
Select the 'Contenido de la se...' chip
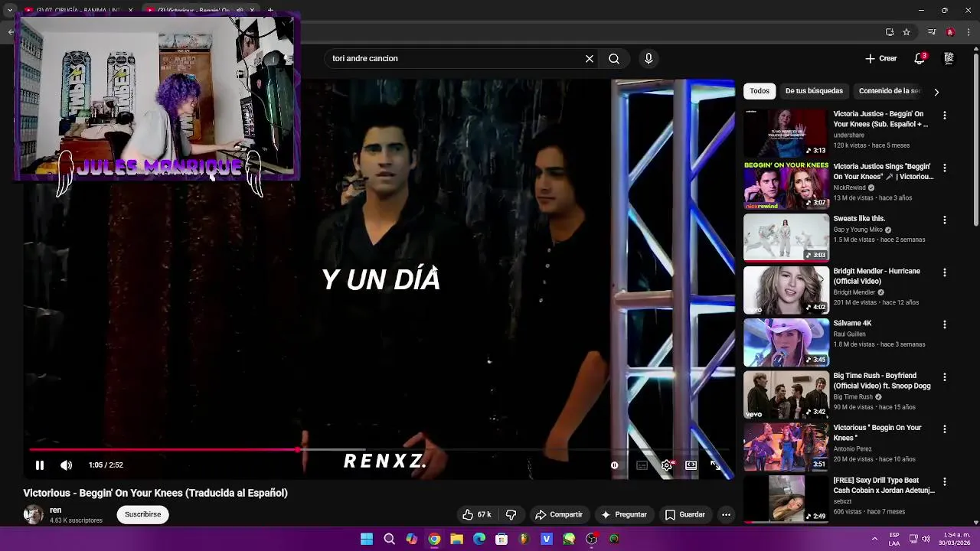[x=889, y=91]
